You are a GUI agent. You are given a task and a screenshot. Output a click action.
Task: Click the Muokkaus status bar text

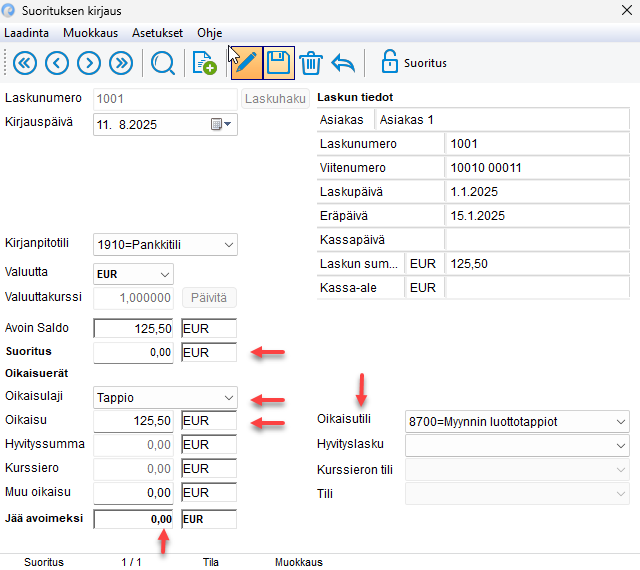click(x=299, y=562)
